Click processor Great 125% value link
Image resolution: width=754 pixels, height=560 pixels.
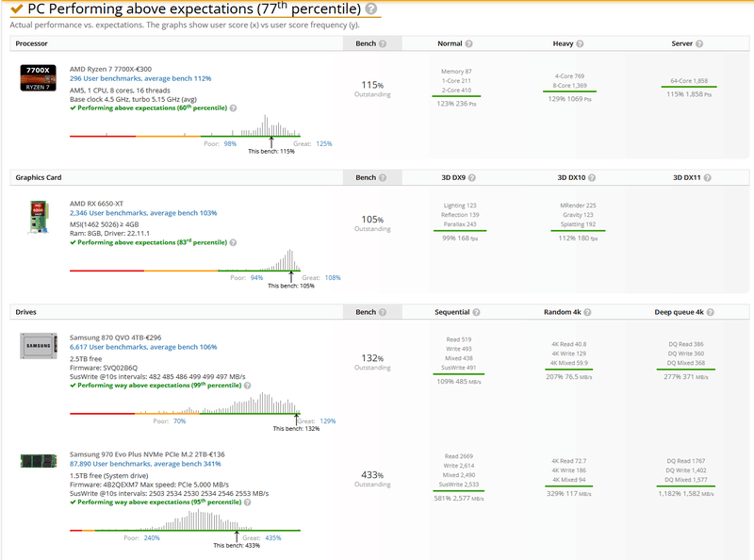(x=323, y=144)
